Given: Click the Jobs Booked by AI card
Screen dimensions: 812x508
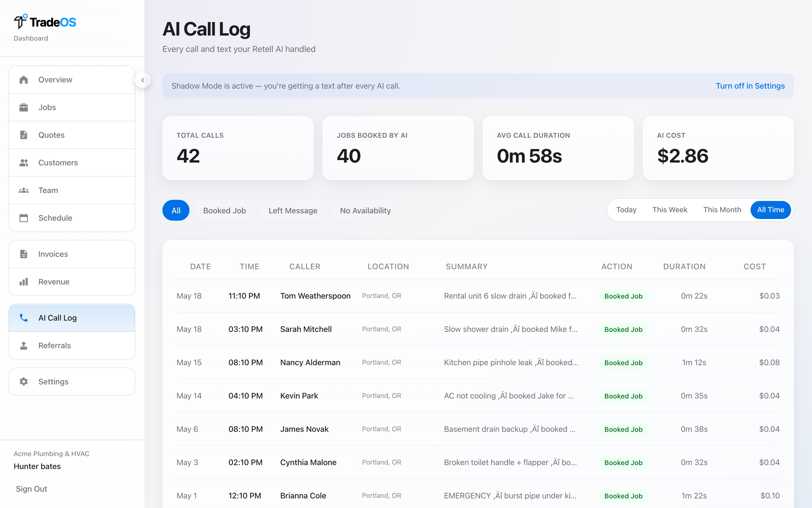Looking at the screenshot, I should point(398,148).
